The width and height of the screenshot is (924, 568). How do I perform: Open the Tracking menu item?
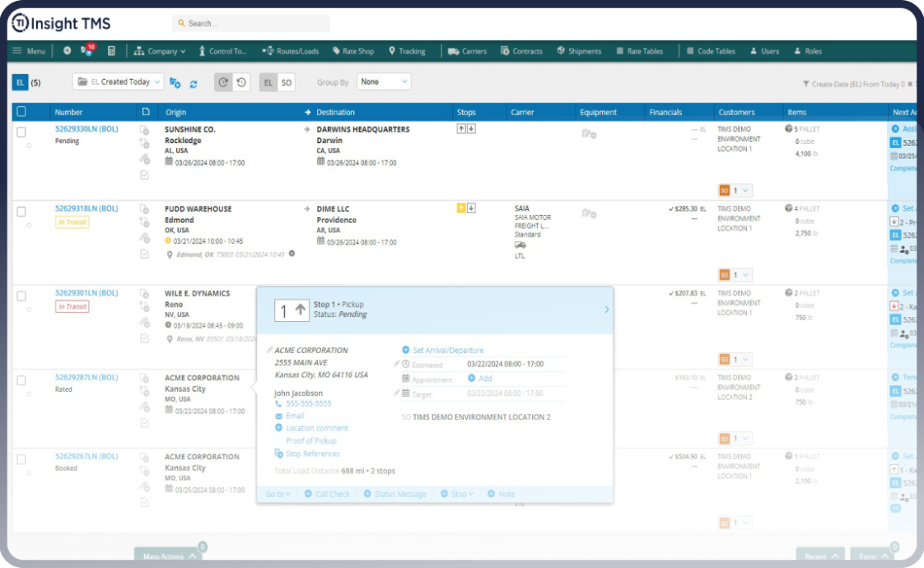coord(407,51)
